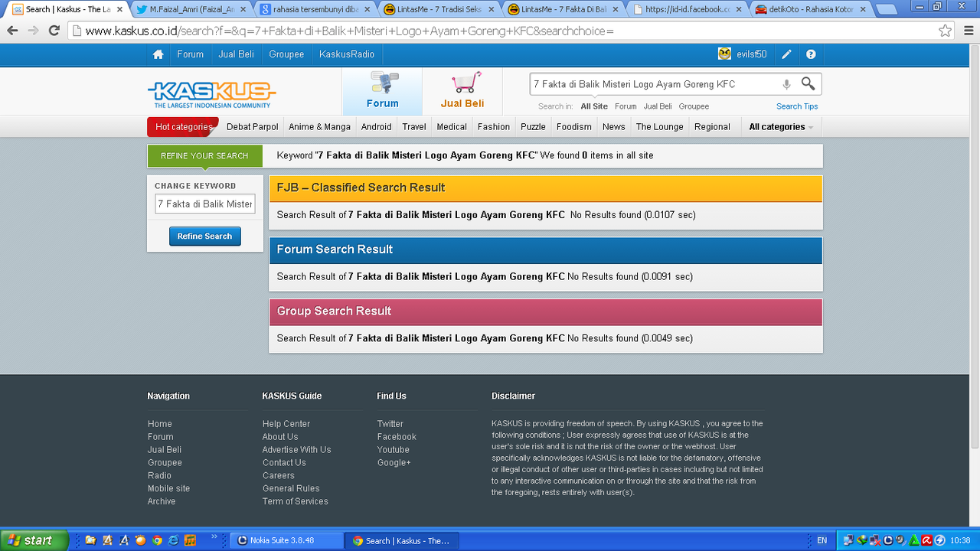This screenshot has width=980, height=551.
Task: Open the green triangle tray icon
Action: coord(913,540)
